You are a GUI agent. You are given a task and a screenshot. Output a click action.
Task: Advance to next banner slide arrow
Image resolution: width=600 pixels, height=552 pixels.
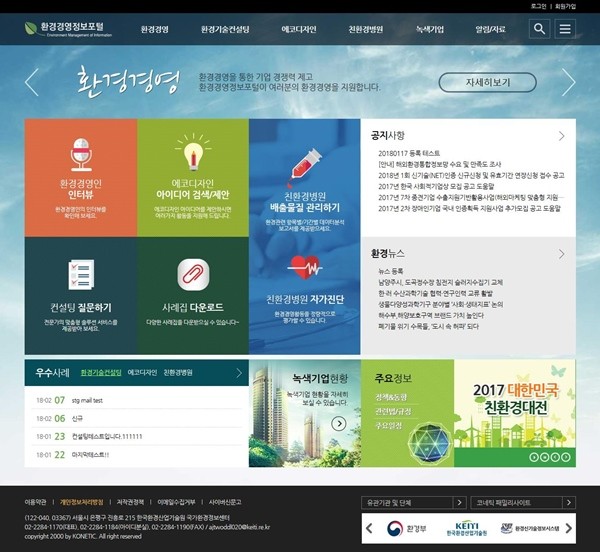click(568, 82)
